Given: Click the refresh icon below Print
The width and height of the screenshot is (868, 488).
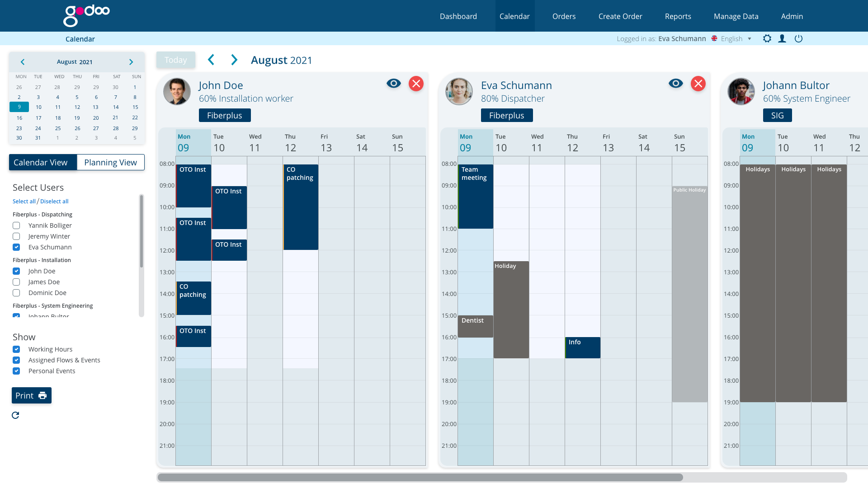Looking at the screenshot, I should pos(15,415).
